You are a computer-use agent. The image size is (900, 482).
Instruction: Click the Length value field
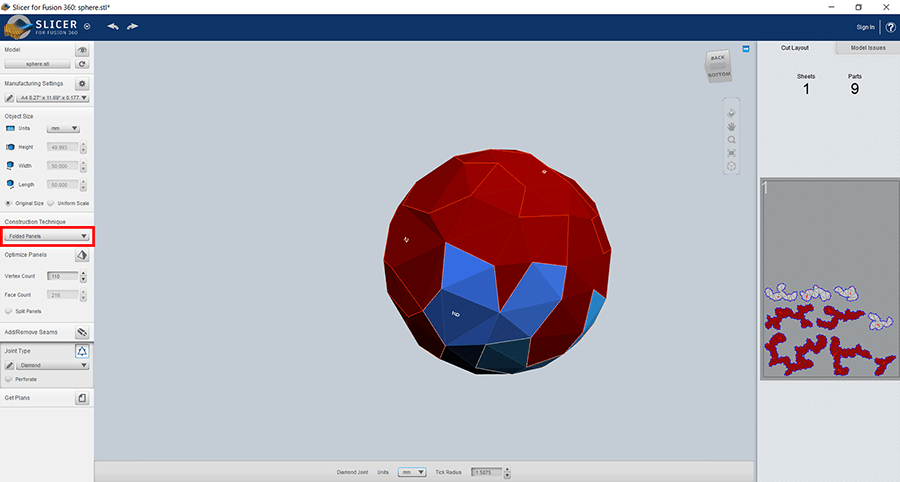pos(62,185)
